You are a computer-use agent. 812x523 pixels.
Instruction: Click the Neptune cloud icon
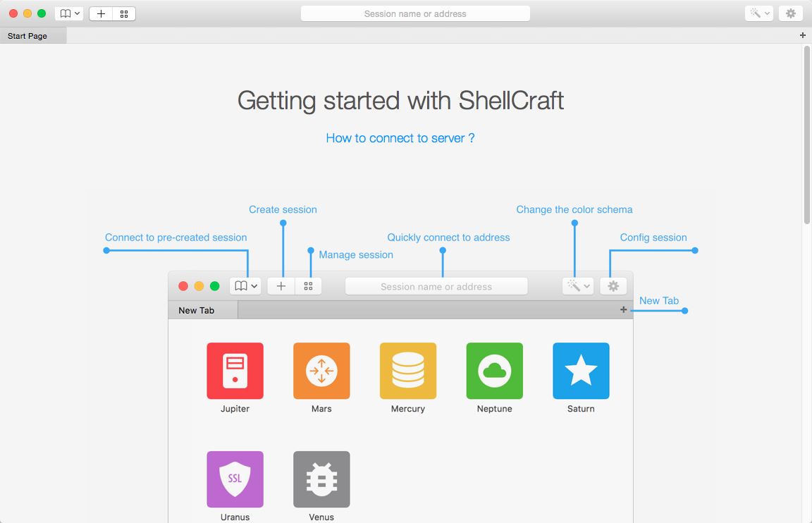coord(495,371)
